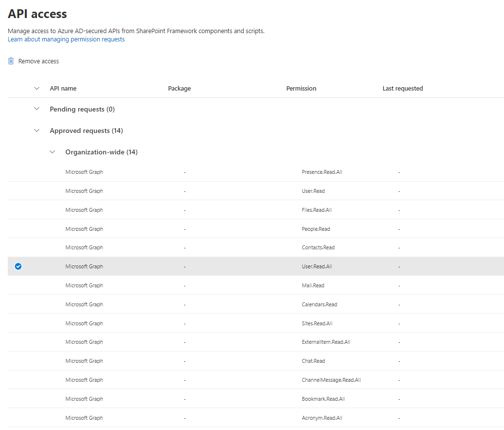
Task: Collapse the Organization-wide (14) group
Action: 53,152
